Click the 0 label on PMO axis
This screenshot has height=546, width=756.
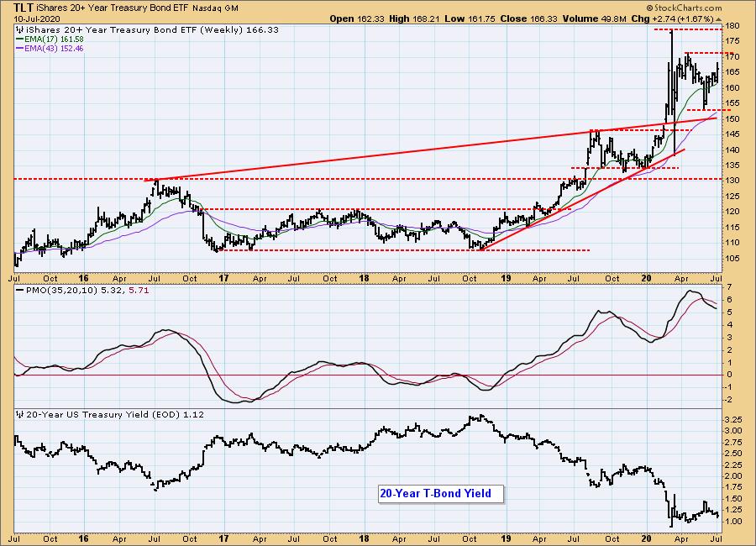tap(729, 375)
